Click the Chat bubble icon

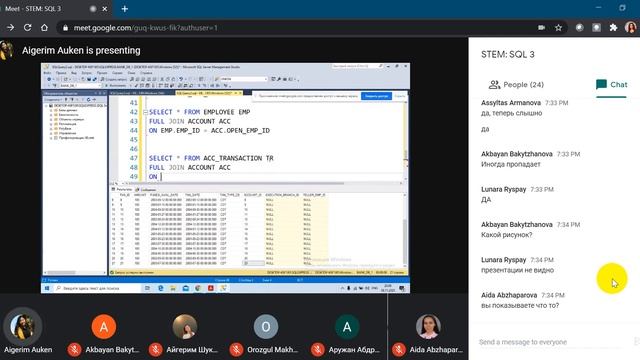[601, 84]
